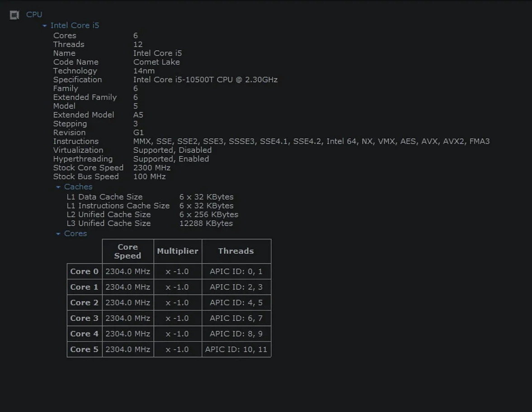Select the Instructions list starting with MMX
532x412 pixels.
pos(311,141)
